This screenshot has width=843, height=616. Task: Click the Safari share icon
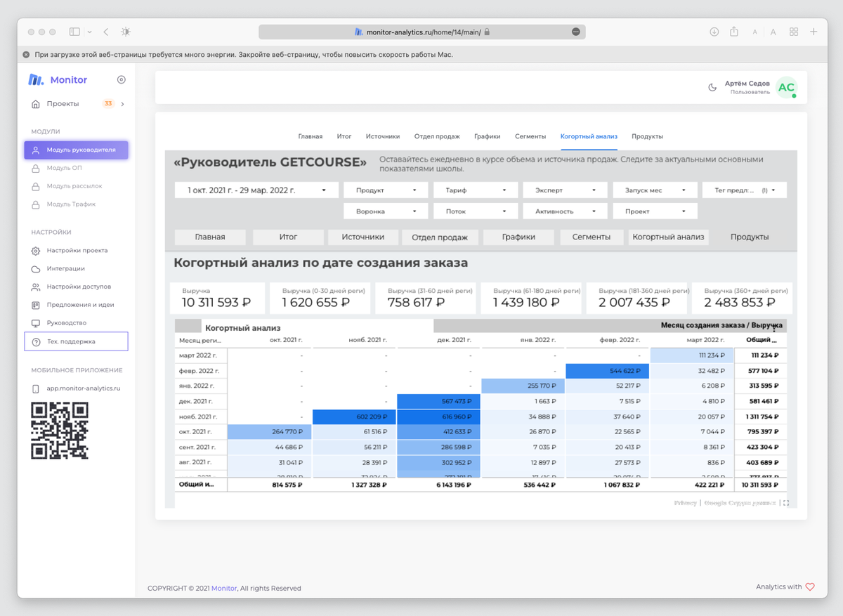734,32
